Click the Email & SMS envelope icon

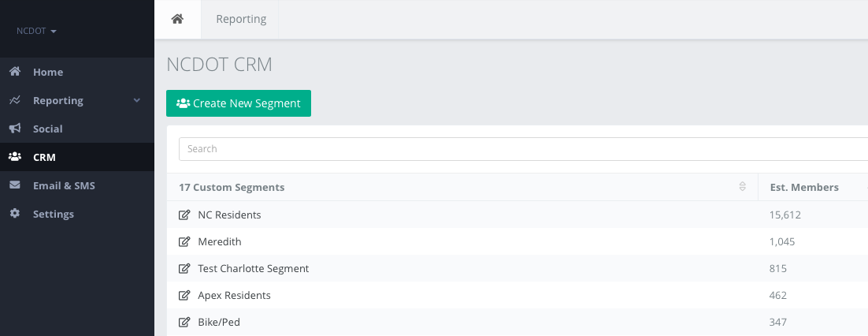[15, 185]
